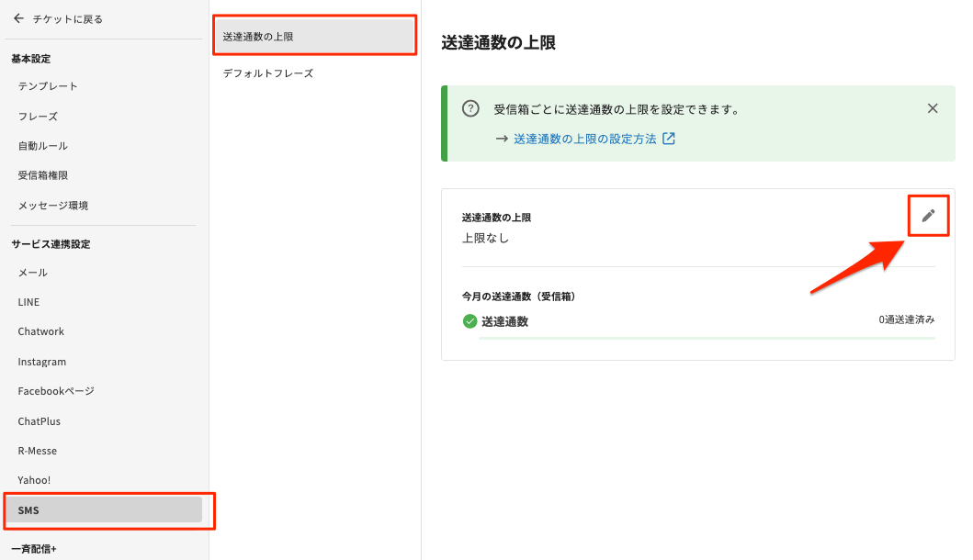Open 受信箱権限 settings
973x560 pixels.
click(x=43, y=175)
